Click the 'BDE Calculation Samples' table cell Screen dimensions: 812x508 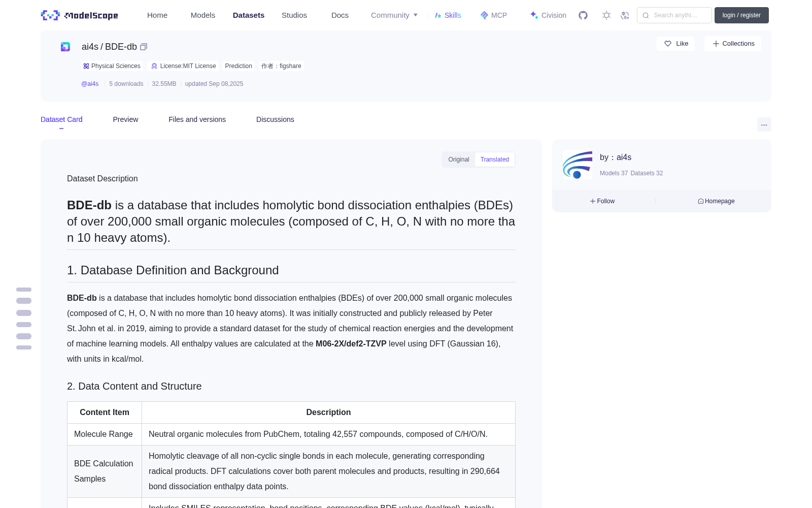(x=105, y=471)
